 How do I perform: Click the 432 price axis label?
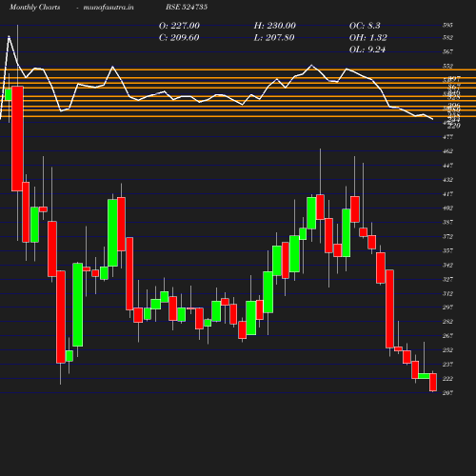pyautogui.click(x=447, y=180)
